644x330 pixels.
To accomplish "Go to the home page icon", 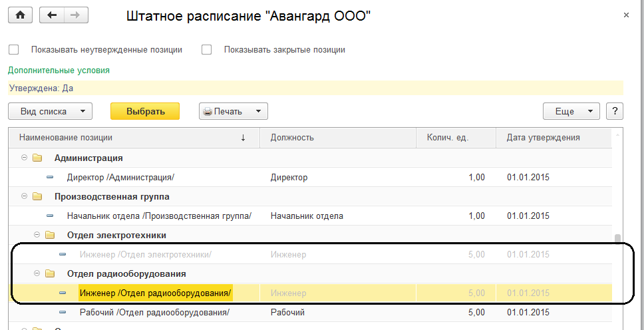I will coord(20,15).
